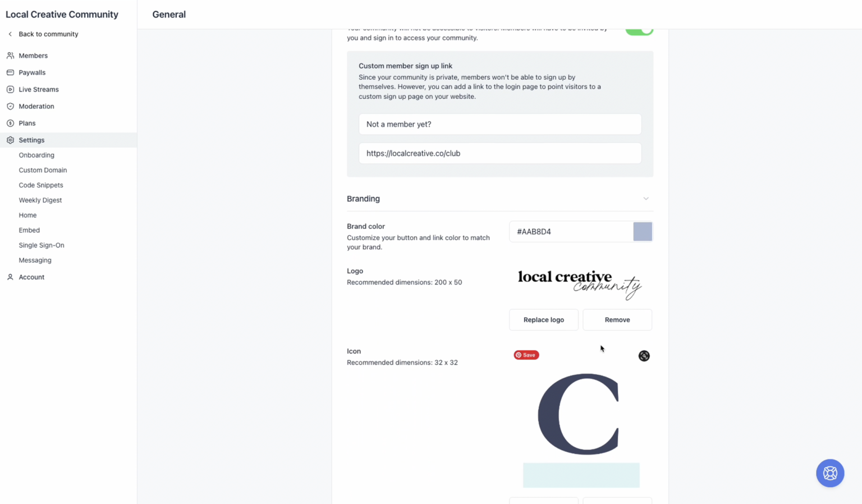Click the 'Not a member yet?' text field

point(499,124)
